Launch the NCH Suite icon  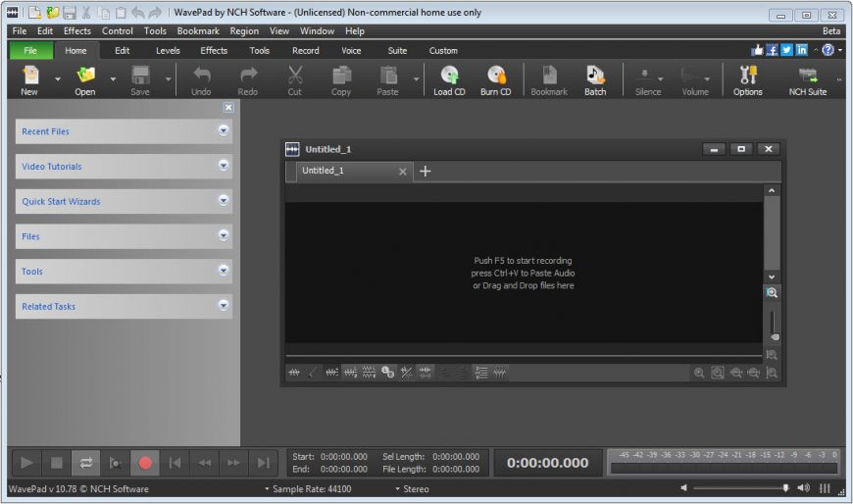808,79
